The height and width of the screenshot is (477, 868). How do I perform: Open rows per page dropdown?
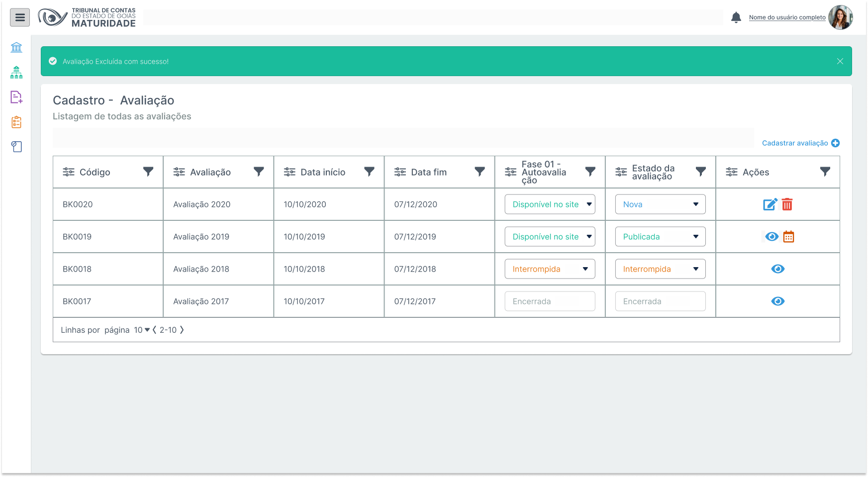tap(142, 330)
